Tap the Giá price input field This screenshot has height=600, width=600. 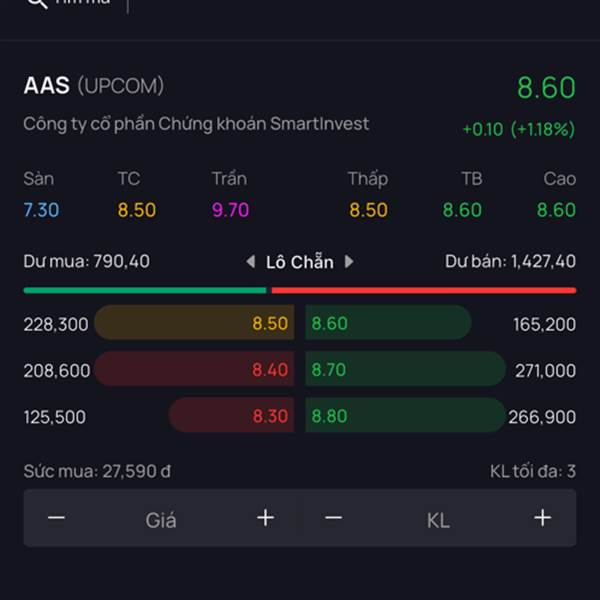point(161,519)
